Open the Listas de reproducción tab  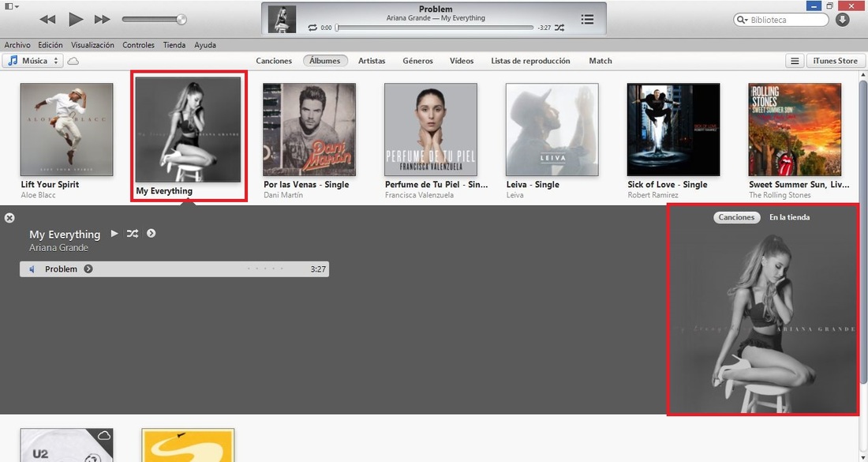(x=530, y=61)
